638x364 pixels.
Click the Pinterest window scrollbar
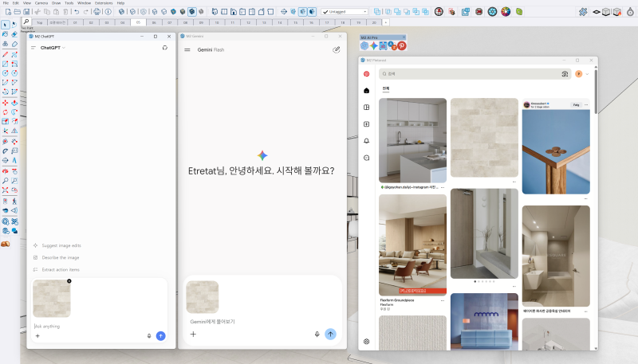(596, 92)
